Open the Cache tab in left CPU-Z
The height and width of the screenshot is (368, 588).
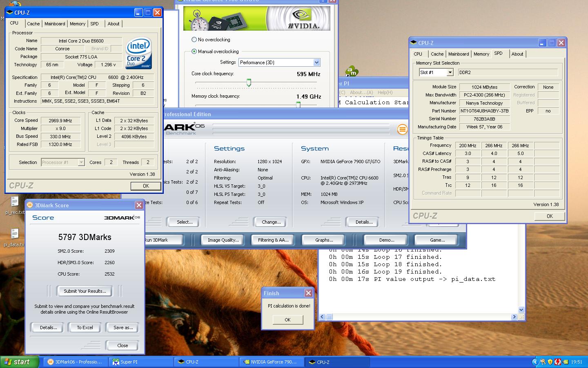point(33,24)
